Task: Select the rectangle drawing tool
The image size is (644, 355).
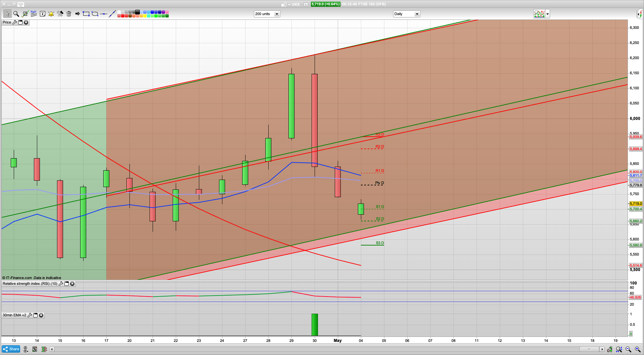Action: (x=86, y=14)
